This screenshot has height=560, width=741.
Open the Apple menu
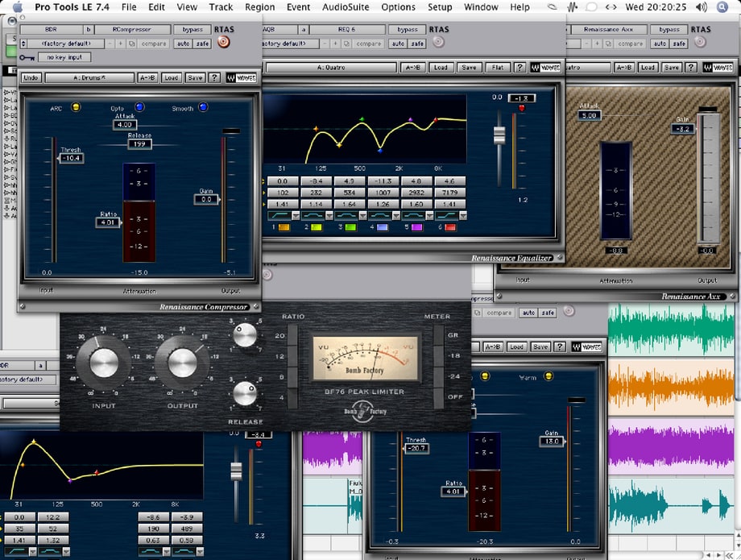18,6
